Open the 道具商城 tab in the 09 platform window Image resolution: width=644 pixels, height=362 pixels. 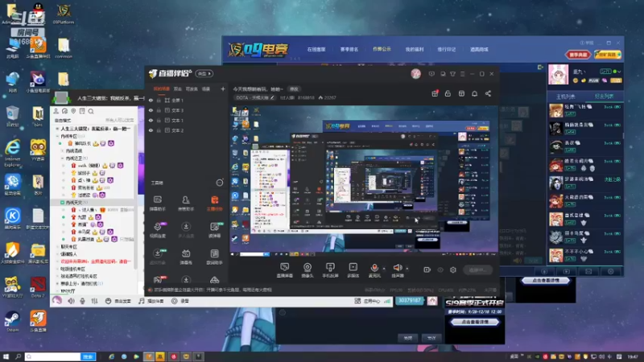(479, 49)
